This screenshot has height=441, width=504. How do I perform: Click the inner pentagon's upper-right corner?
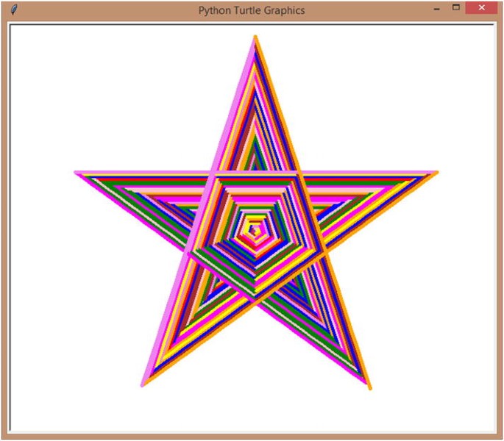[299, 174]
